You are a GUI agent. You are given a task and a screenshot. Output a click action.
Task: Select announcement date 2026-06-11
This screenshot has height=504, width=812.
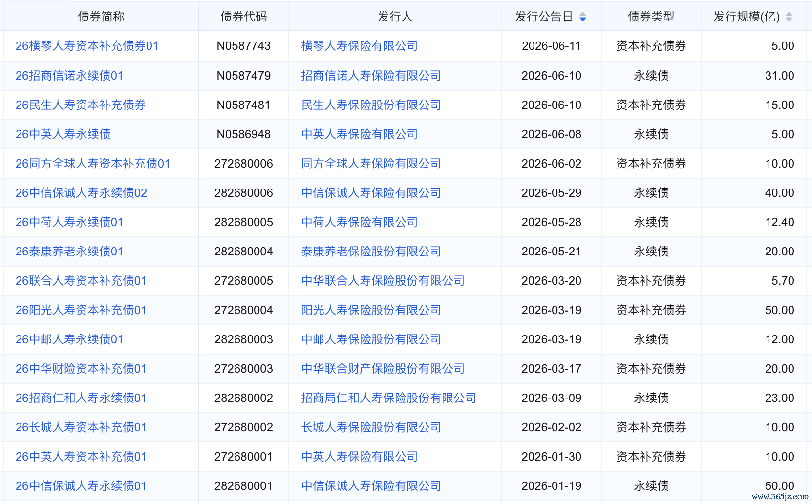coord(552,46)
